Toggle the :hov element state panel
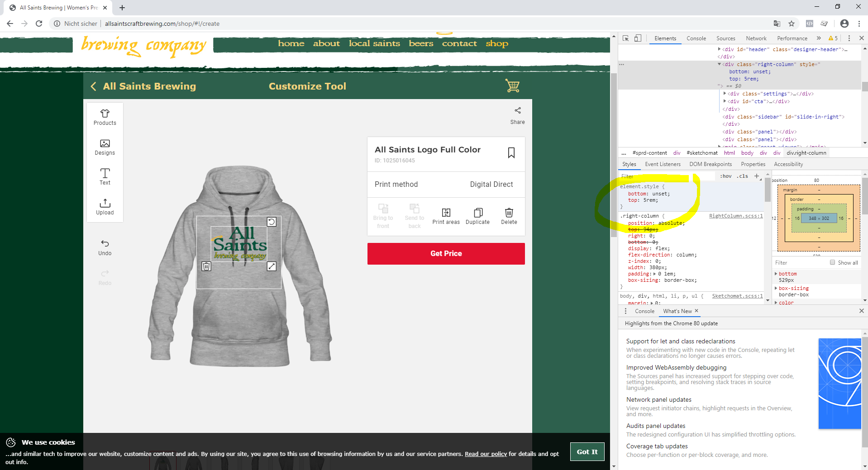 tap(725, 176)
